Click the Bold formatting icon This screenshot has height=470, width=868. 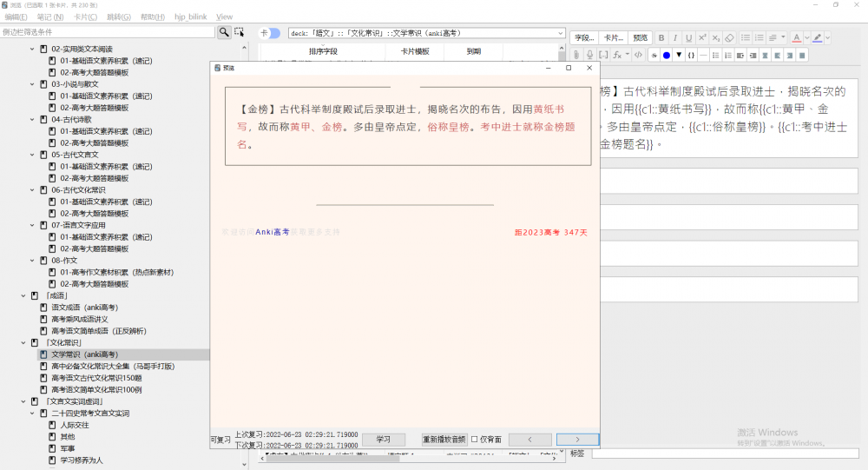661,38
